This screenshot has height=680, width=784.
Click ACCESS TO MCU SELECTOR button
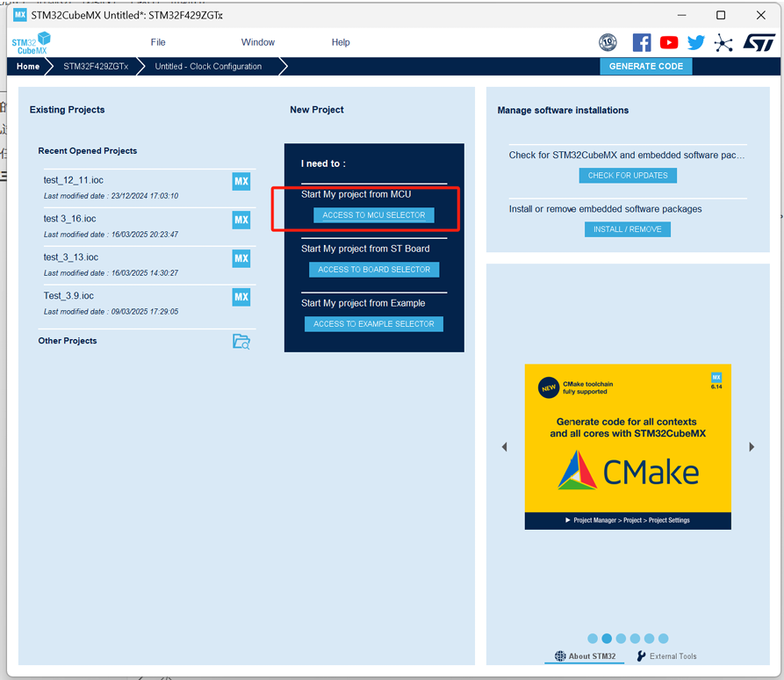coord(373,215)
